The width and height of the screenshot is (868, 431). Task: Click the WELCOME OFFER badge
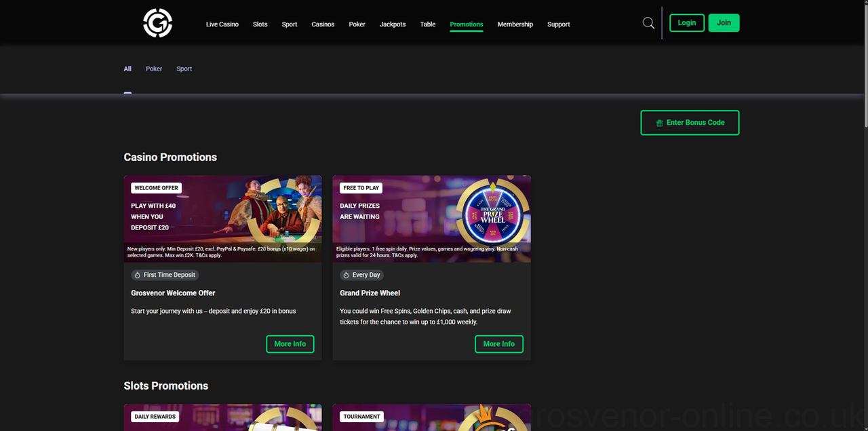[x=157, y=188]
